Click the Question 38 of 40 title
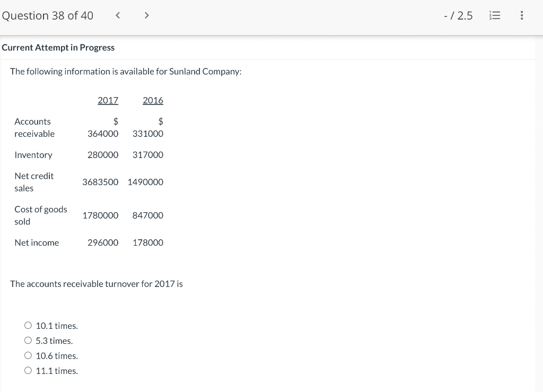This screenshot has height=392, width=543. coord(47,15)
